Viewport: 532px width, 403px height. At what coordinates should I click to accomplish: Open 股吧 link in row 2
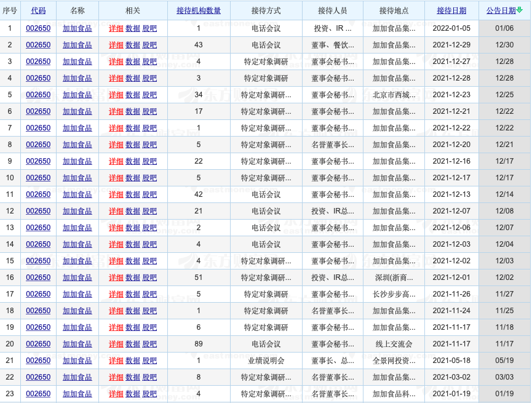pos(149,45)
